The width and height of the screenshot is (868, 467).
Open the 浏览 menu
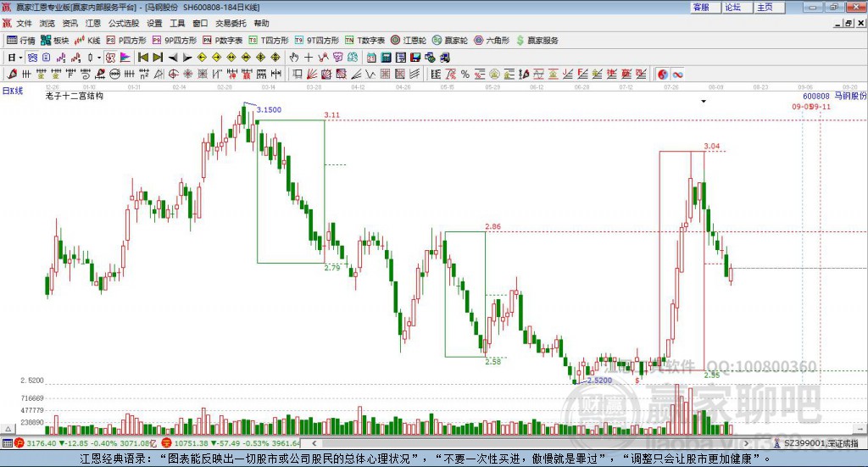point(47,23)
